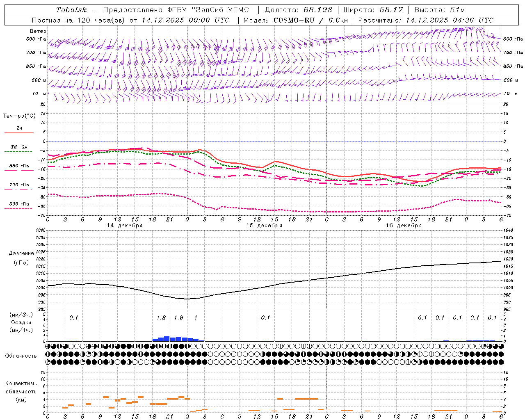Click the '(мм/3ч.)' precipitation unit label
This screenshot has height=420, width=525.
point(21,315)
